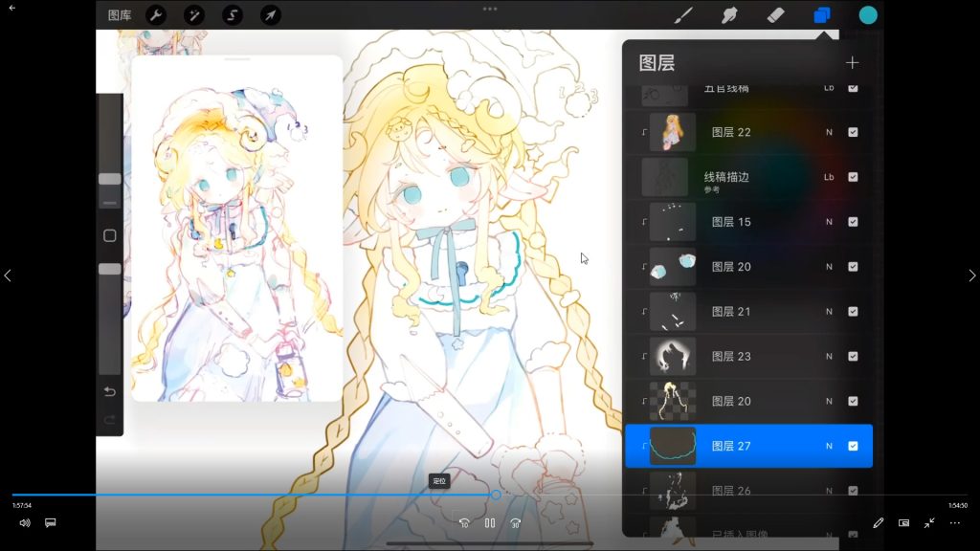Viewport: 980px width, 551px height.
Task: Add a new layer with plus icon
Action: coord(852,63)
